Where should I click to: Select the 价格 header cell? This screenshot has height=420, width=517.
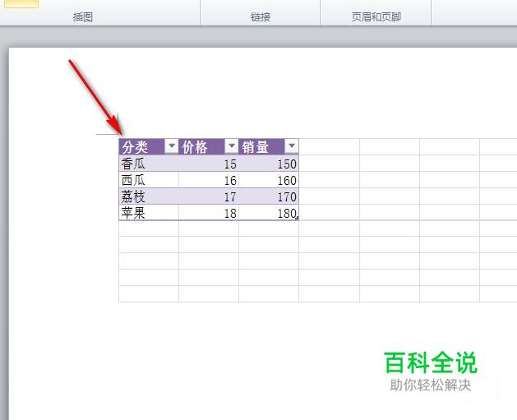(209, 146)
